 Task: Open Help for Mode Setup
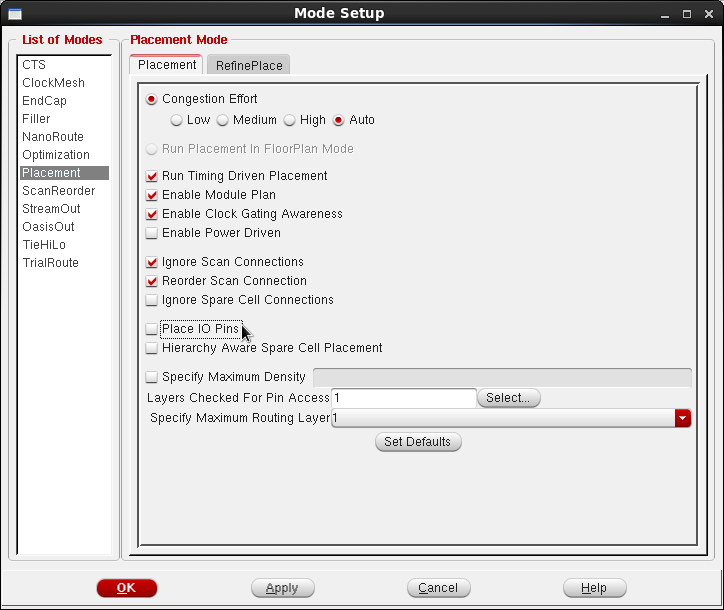click(x=594, y=588)
